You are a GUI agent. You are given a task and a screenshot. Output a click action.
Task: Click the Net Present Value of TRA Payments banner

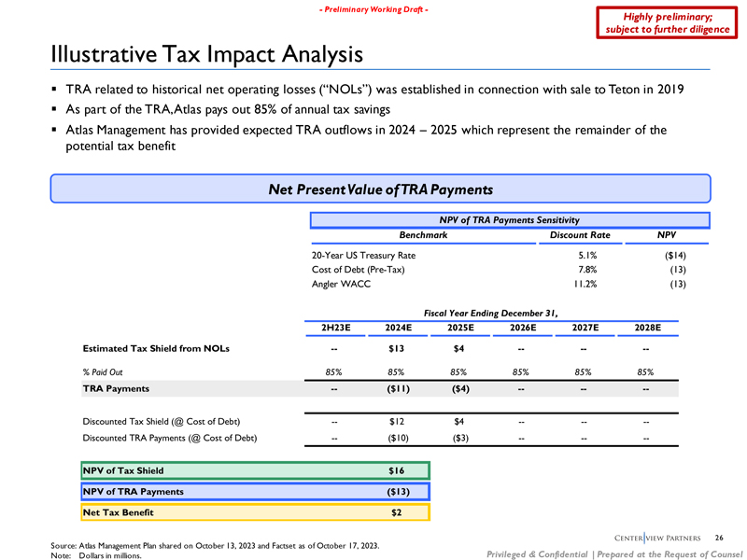[380, 189]
